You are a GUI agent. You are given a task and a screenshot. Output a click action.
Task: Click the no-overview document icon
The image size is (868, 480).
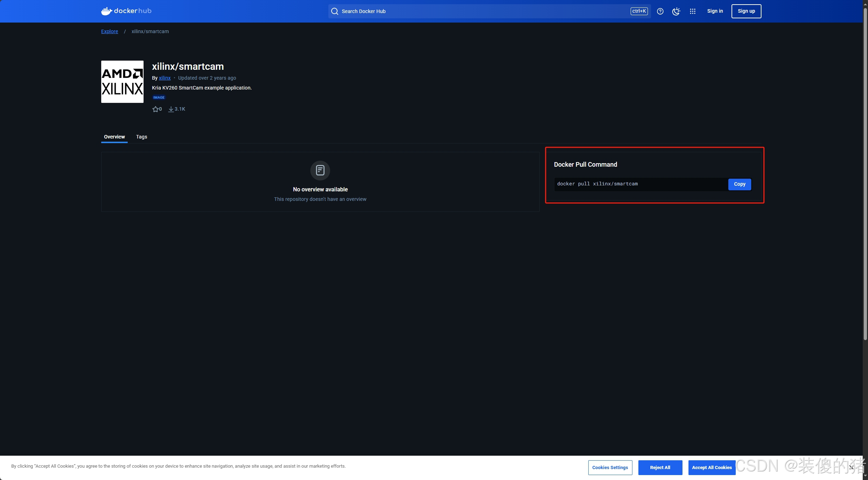pyautogui.click(x=320, y=171)
